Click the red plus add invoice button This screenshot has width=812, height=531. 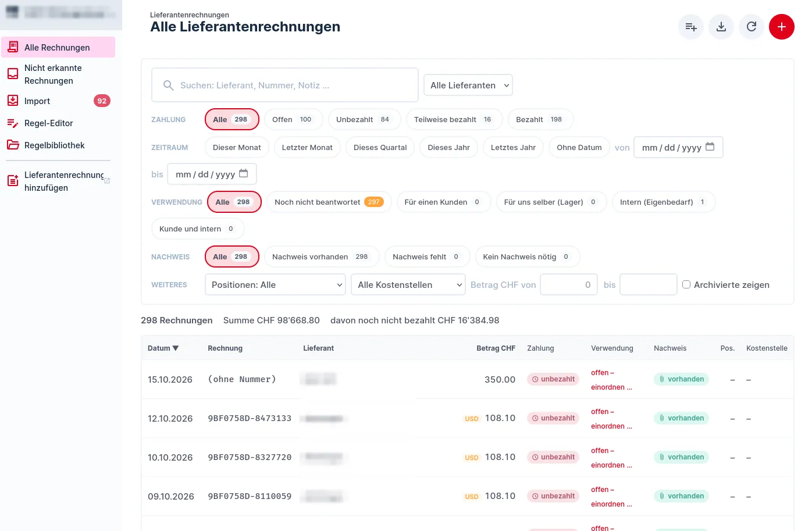pyautogui.click(x=781, y=27)
